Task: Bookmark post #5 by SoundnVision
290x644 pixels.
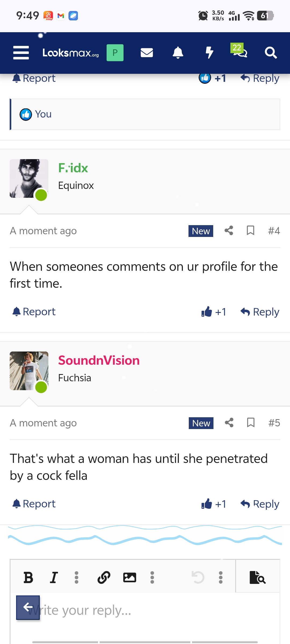Action: [251, 423]
